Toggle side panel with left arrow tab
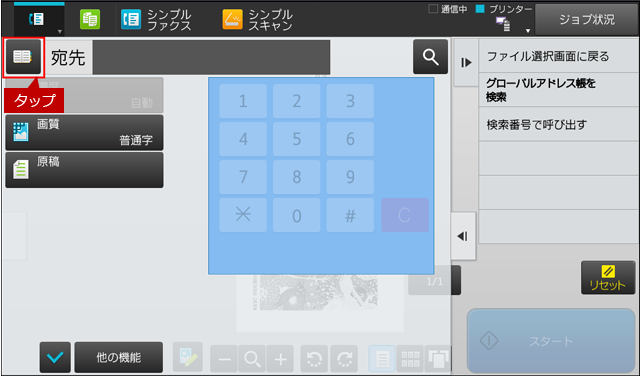This screenshot has height=376, width=640. tap(463, 236)
